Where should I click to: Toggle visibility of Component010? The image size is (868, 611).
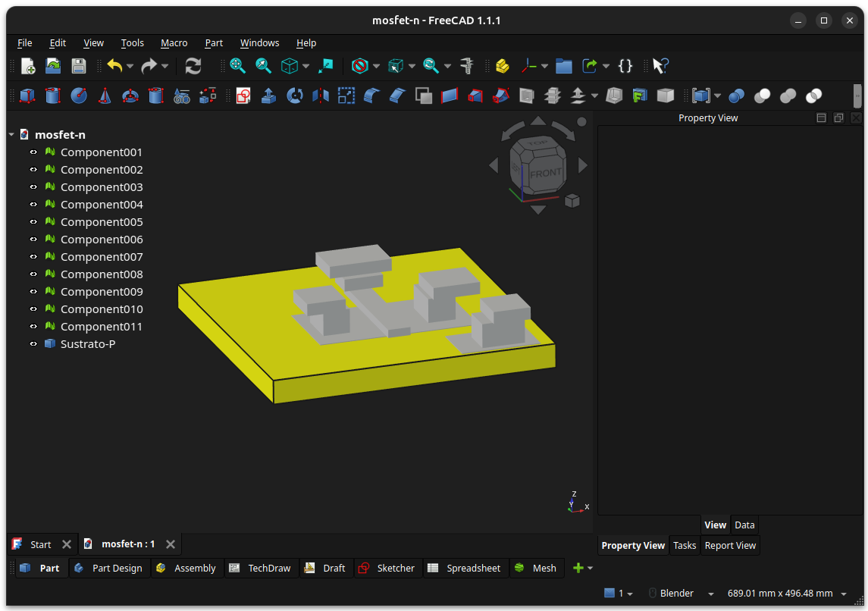[x=33, y=309]
